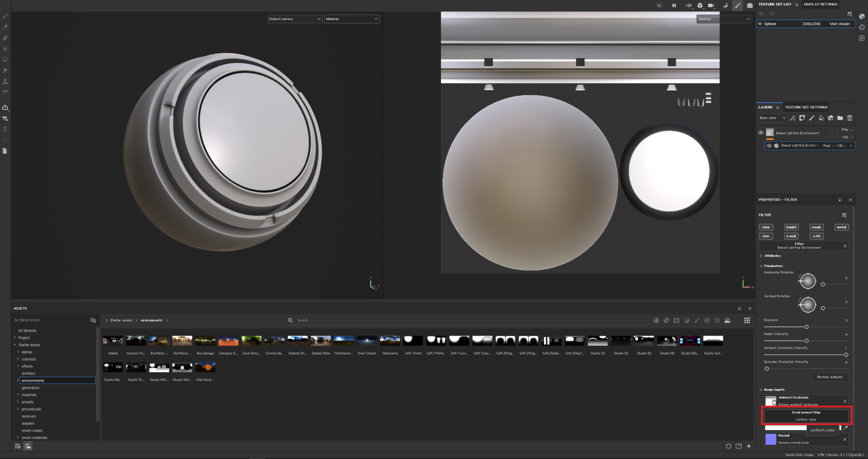Delete the selected layer with the trash icon
The width and height of the screenshot is (868, 459).
tap(850, 118)
